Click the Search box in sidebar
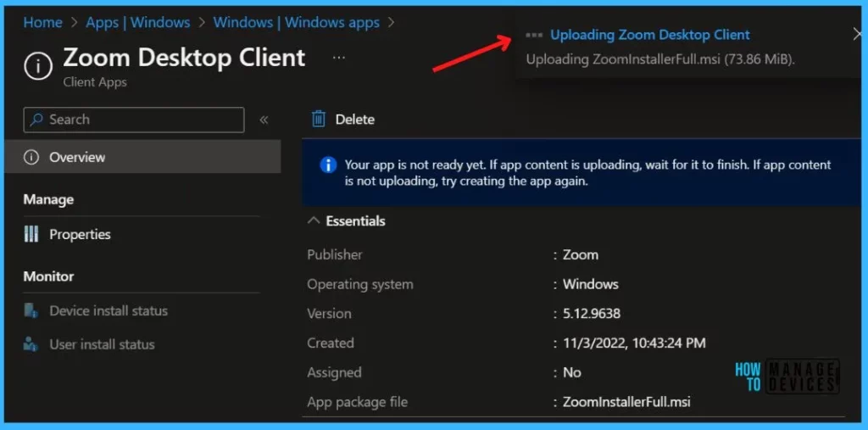Image resolution: width=868 pixels, height=430 pixels. pyautogui.click(x=134, y=120)
